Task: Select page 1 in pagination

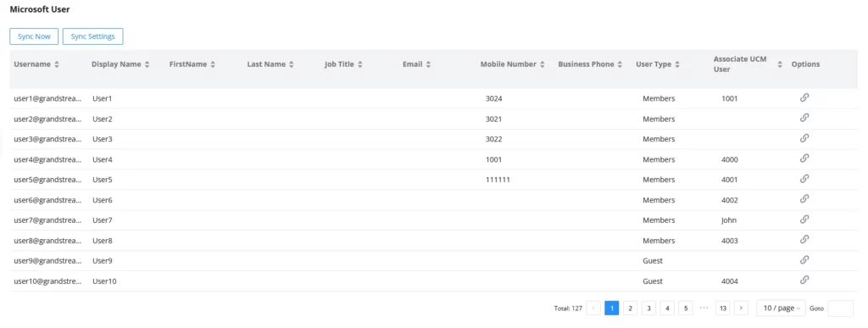Action: (x=612, y=309)
